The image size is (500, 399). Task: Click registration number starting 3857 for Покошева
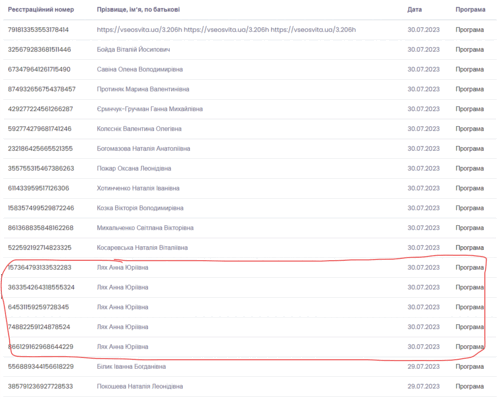[x=40, y=386]
